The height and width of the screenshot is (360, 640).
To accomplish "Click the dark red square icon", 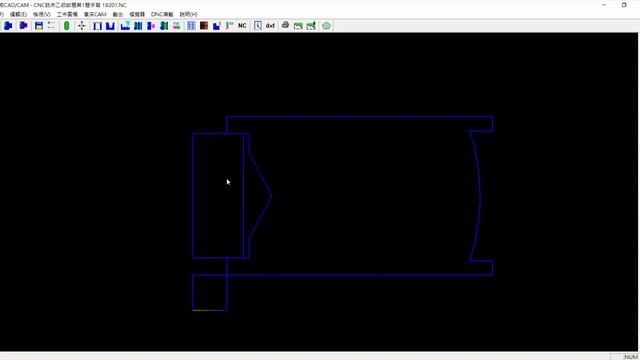I will 204,26.
